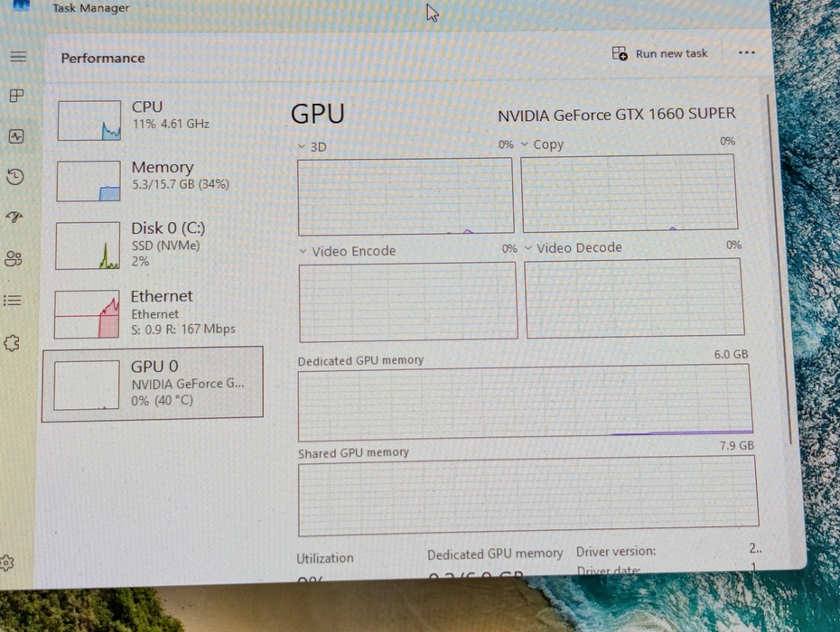Open the hamburger navigation menu
The image size is (840, 632).
point(18,56)
